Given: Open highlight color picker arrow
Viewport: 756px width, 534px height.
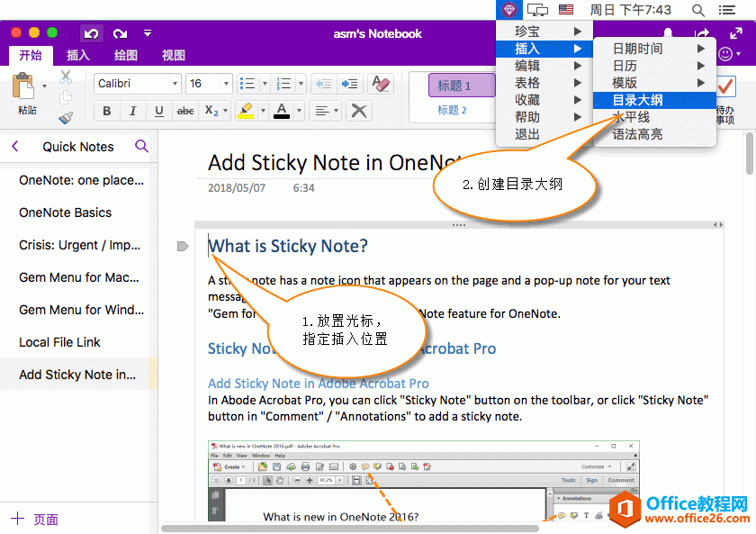Looking at the screenshot, I should (x=263, y=111).
